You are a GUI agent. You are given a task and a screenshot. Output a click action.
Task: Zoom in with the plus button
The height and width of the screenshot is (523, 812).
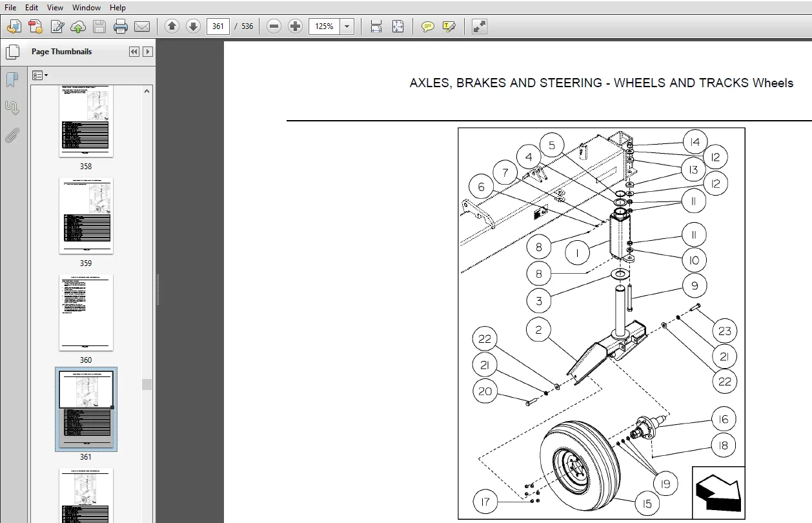click(x=296, y=26)
